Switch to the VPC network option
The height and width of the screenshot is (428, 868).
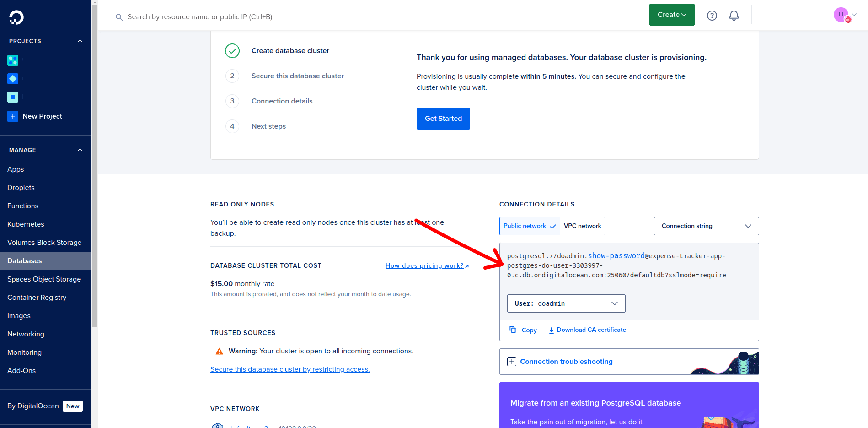coord(582,226)
